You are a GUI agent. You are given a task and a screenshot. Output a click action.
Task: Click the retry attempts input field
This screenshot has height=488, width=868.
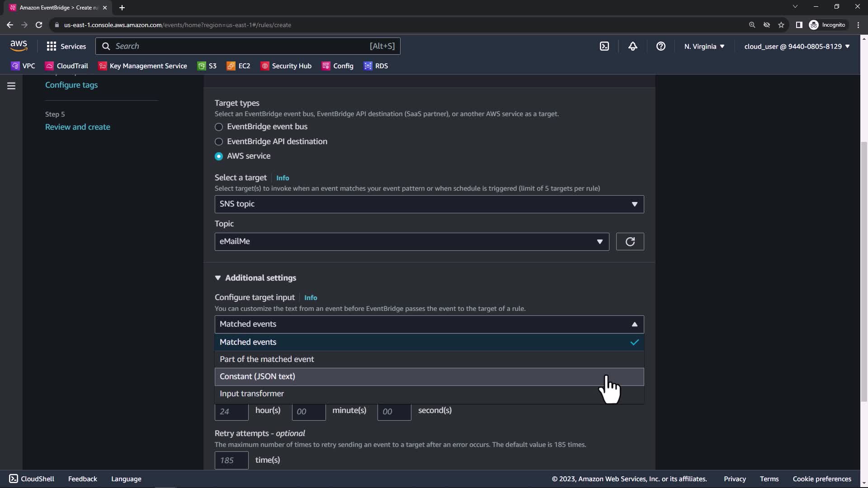tap(231, 460)
